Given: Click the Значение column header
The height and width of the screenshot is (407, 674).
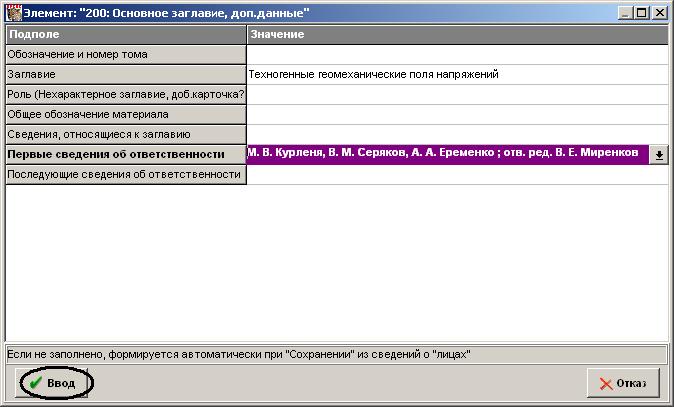Looking at the screenshot, I should (456, 34).
